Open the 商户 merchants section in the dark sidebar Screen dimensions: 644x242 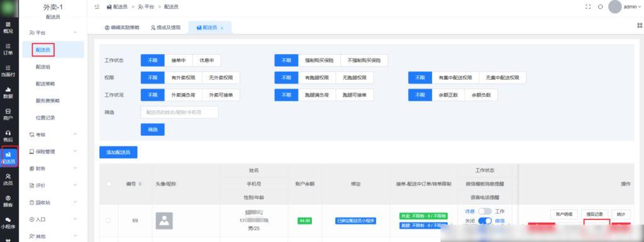[x=8, y=114]
